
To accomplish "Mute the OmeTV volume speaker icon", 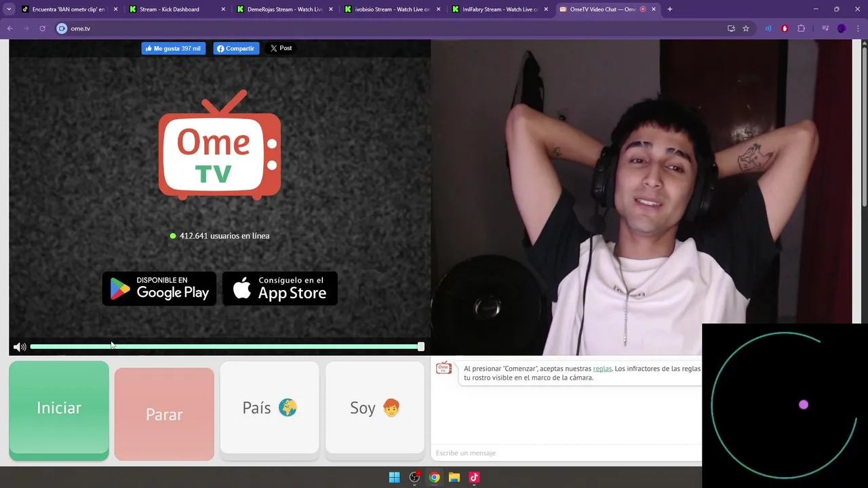I will click(x=20, y=347).
